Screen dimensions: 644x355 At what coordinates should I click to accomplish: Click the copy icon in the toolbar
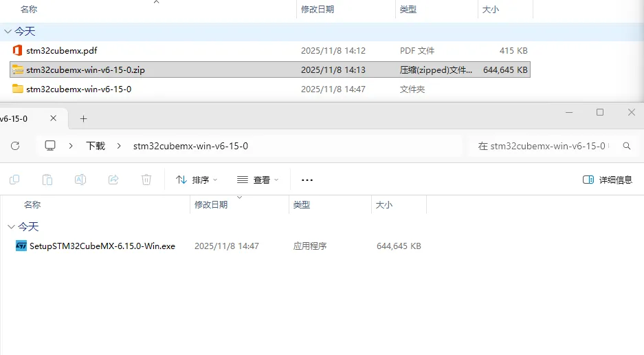14,180
